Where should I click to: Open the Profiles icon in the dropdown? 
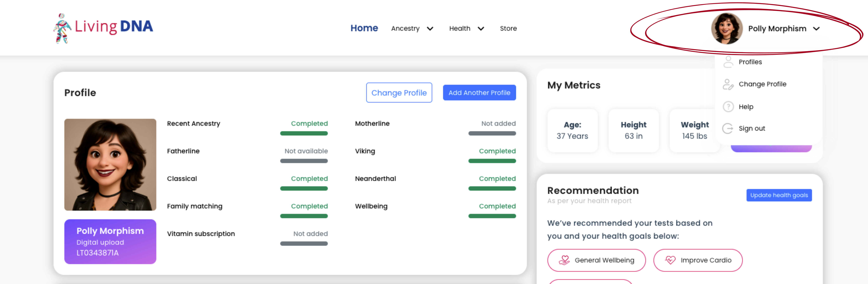728,62
